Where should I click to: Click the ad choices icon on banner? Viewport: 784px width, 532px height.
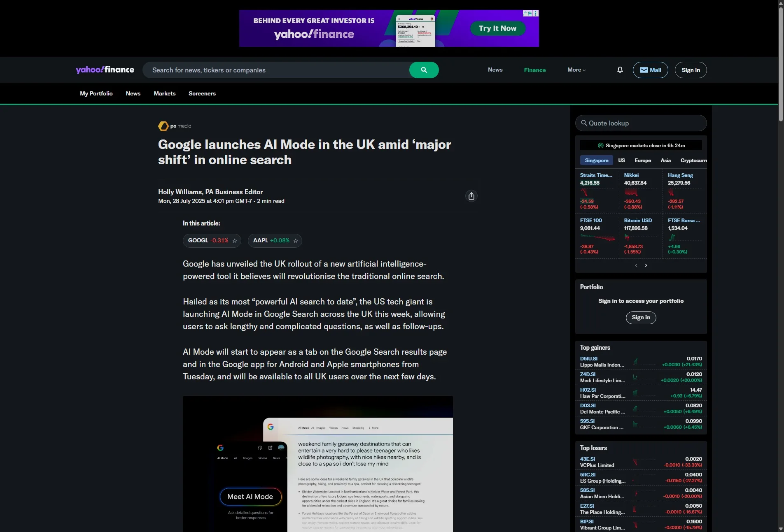[536, 14]
